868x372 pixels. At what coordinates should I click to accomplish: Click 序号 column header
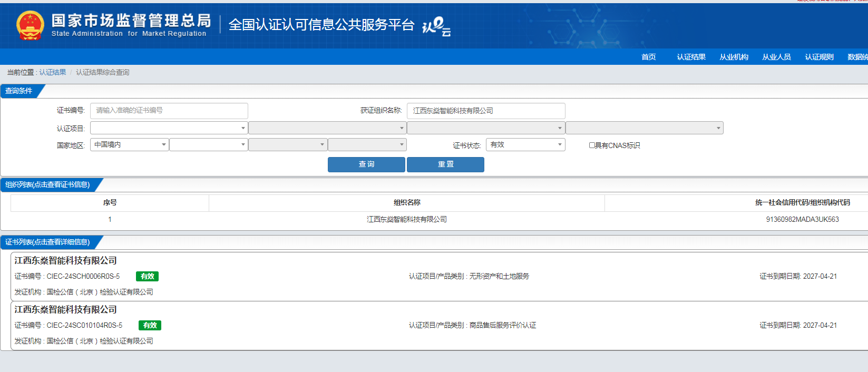point(110,203)
